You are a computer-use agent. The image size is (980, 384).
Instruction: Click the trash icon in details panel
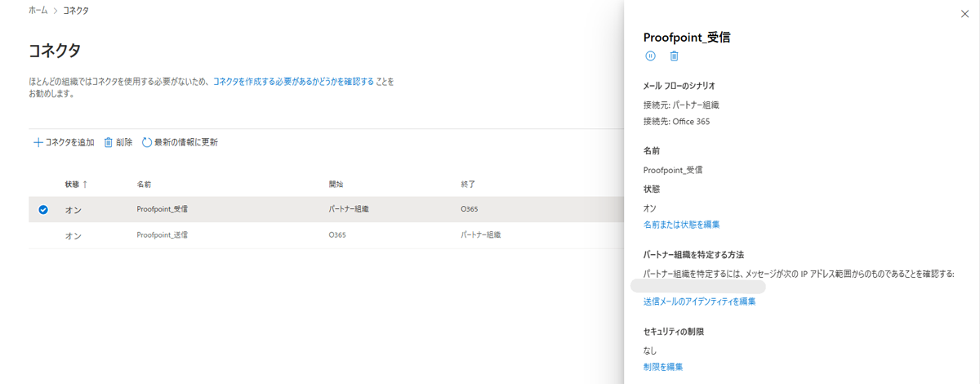point(674,56)
